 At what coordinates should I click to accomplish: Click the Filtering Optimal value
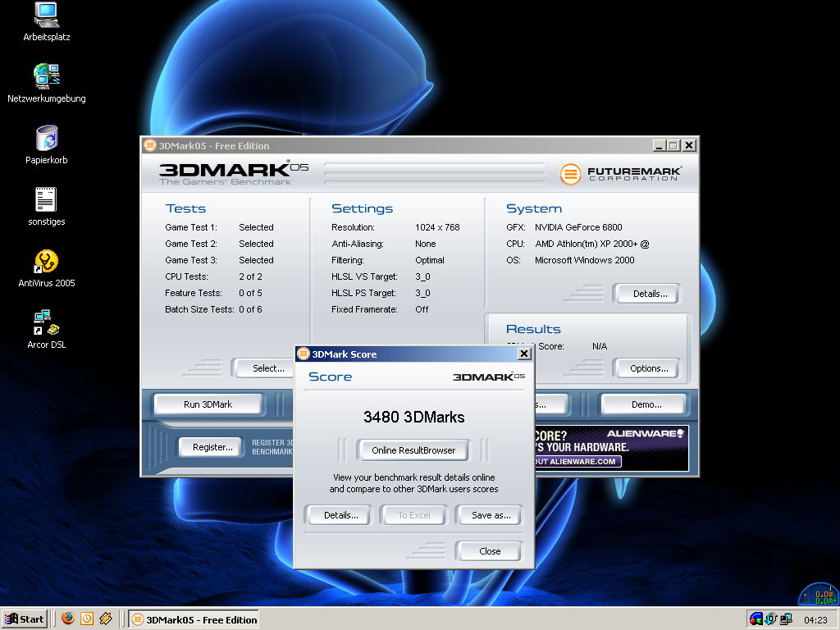click(x=430, y=260)
